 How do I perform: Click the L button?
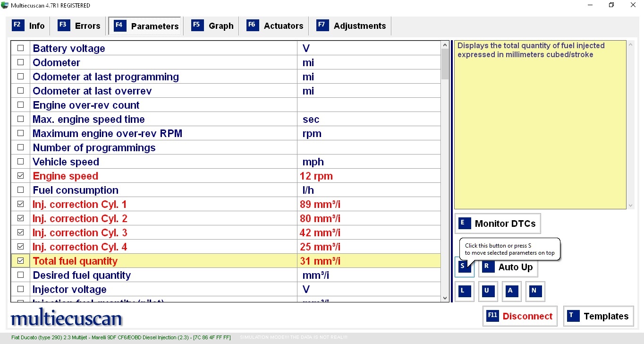464,292
